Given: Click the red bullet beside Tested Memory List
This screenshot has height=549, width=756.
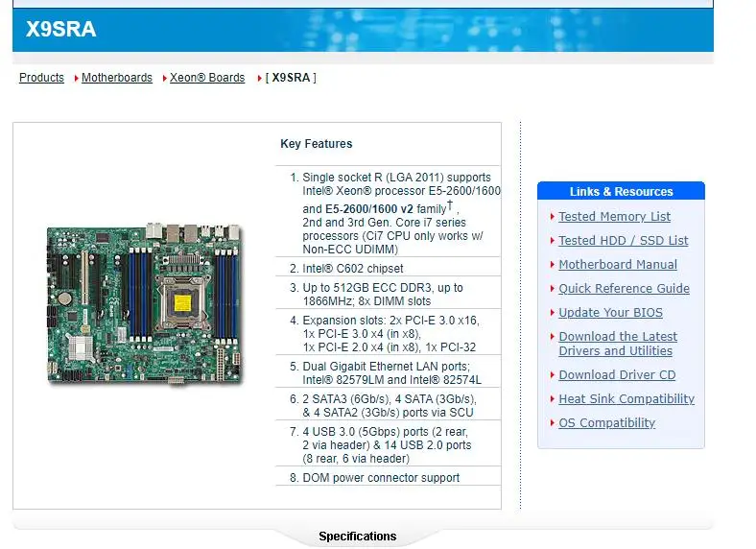Looking at the screenshot, I should [552, 217].
